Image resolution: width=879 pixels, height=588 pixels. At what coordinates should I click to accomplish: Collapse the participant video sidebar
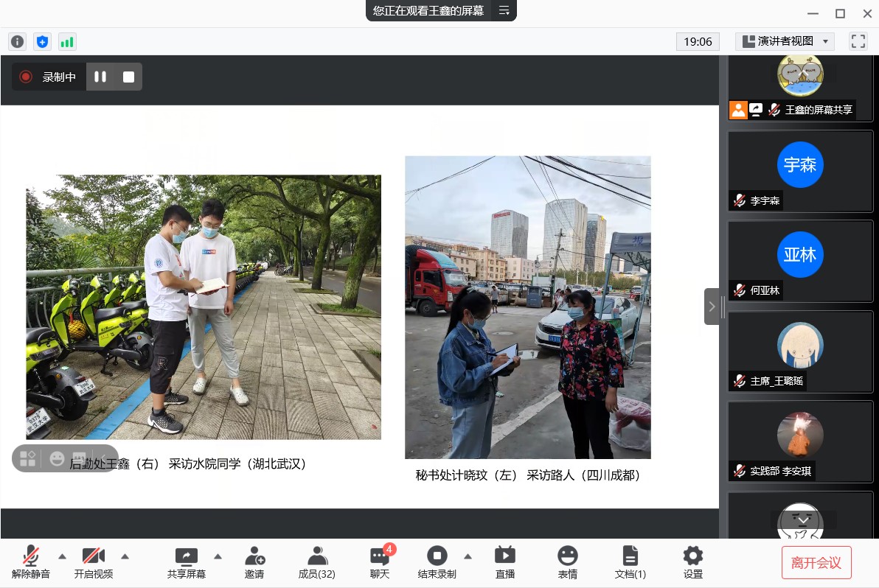click(712, 307)
